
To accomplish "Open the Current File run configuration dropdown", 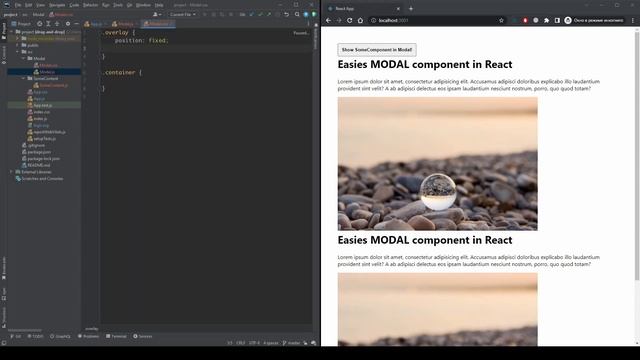I will [x=182, y=14].
